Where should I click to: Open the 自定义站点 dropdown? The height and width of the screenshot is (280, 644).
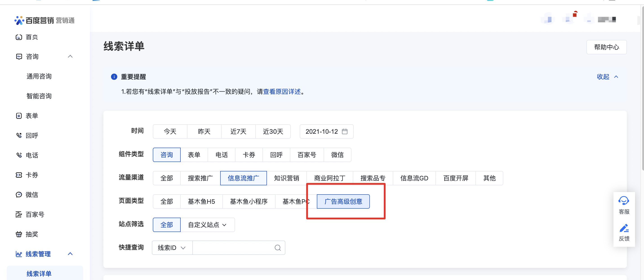(x=207, y=225)
